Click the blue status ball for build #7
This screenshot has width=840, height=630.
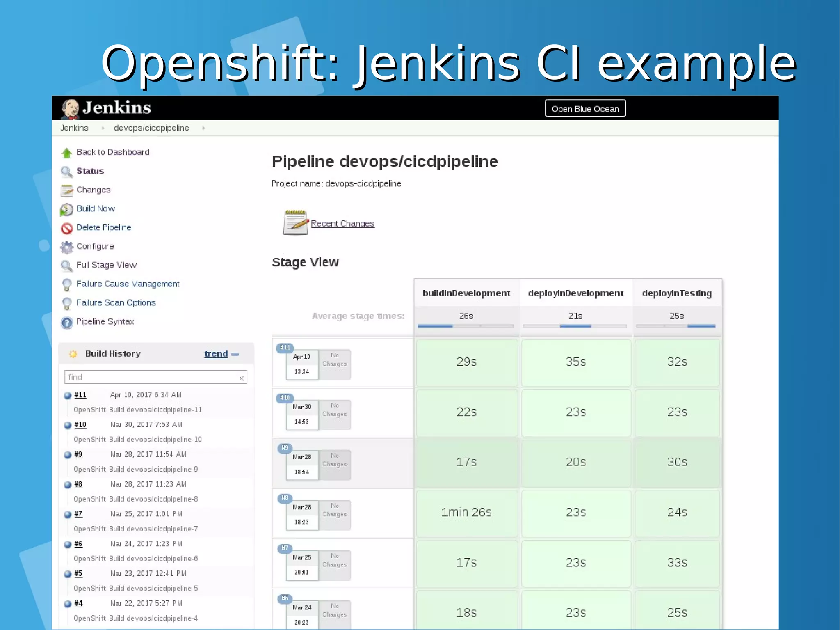click(68, 515)
